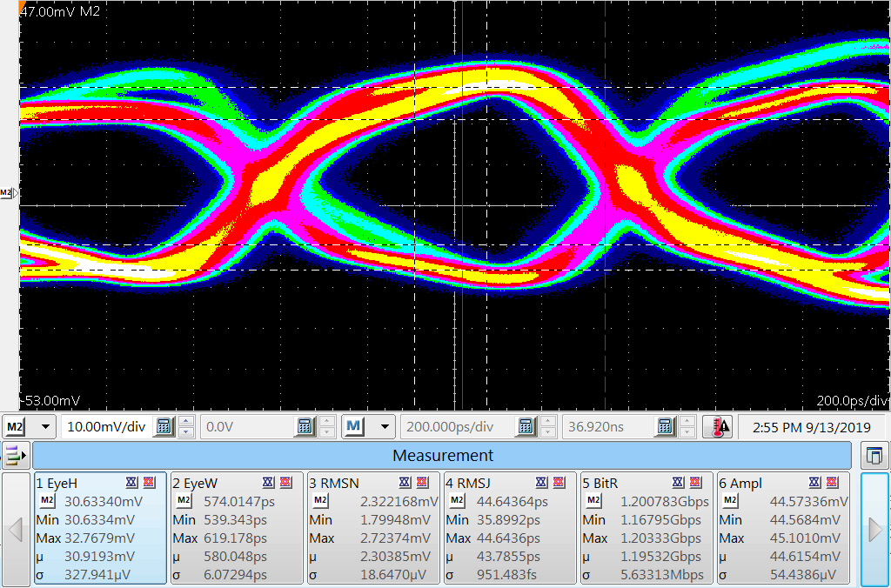Click the M2 source badge in RMSJ panel
The width and height of the screenshot is (891, 588).
458,501
